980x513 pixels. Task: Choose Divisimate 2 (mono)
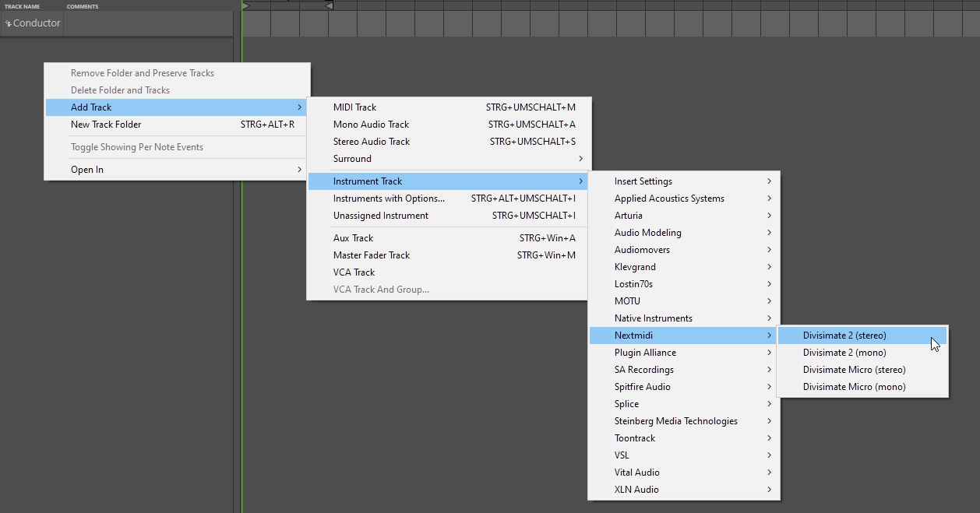coord(863,353)
